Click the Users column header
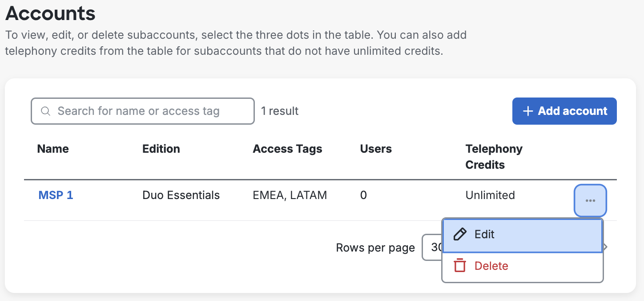This screenshot has width=644, height=301. tap(375, 149)
